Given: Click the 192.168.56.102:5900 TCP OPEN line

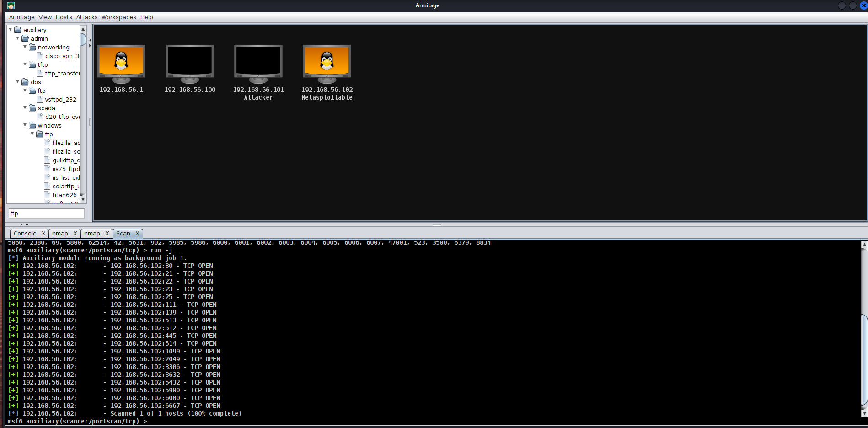Looking at the screenshot, I should [114, 391].
